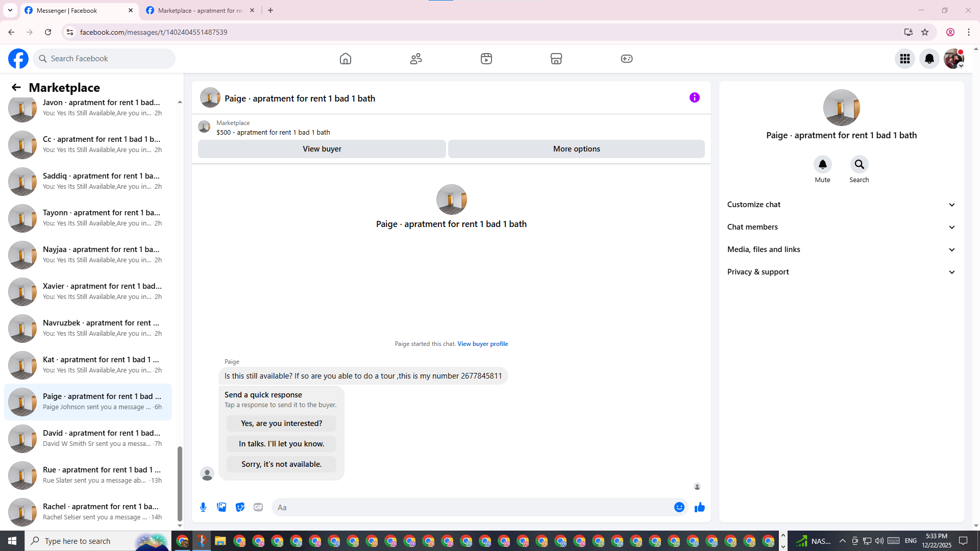The width and height of the screenshot is (980, 551).
Task: Click the View buyer button
Action: (322, 149)
